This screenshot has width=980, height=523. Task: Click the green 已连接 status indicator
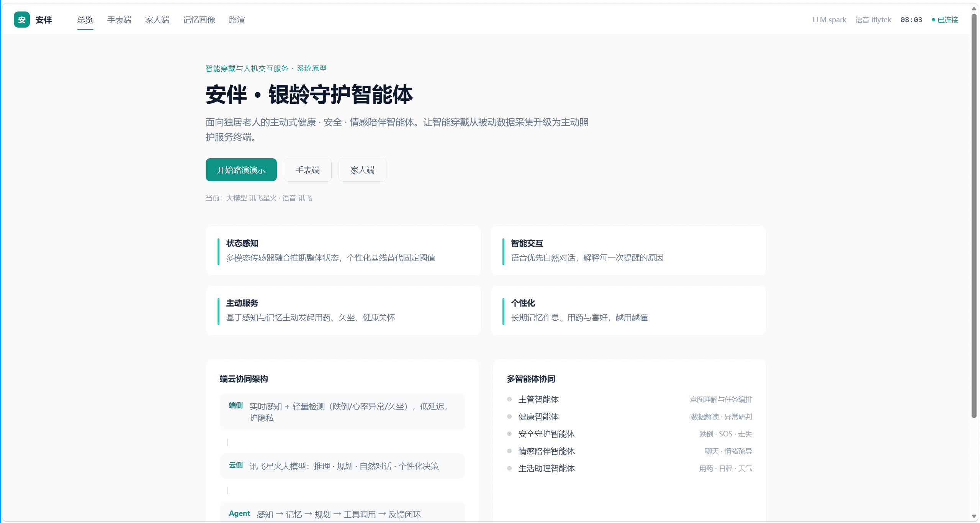945,20
